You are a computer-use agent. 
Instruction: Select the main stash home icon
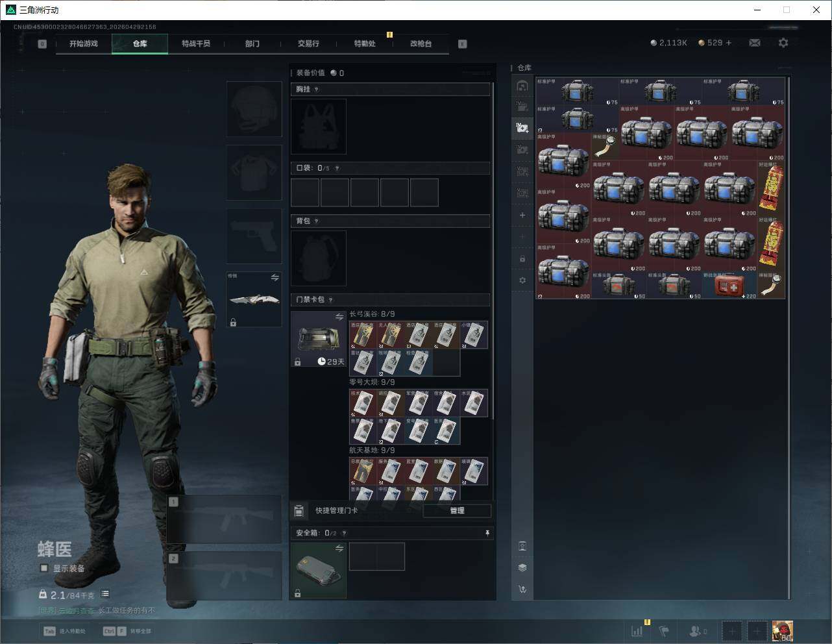click(522, 86)
